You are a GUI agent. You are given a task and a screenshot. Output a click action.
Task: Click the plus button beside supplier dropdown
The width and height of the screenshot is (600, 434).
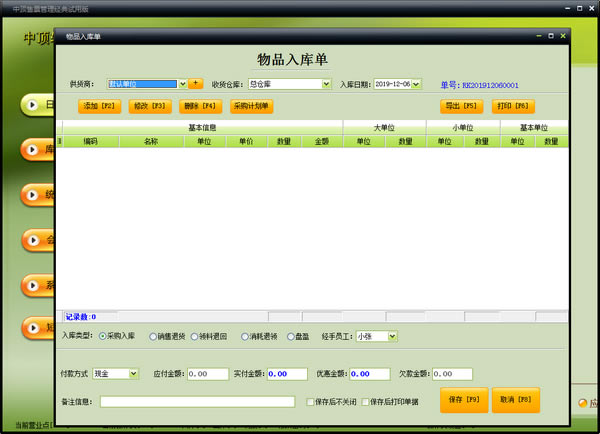click(x=196, y=84)
